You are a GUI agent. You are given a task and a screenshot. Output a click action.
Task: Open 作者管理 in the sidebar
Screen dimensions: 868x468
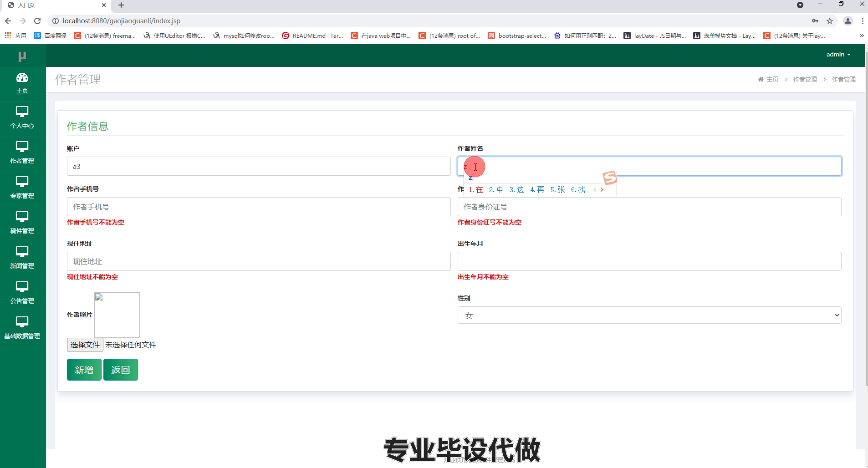point(22,153)
